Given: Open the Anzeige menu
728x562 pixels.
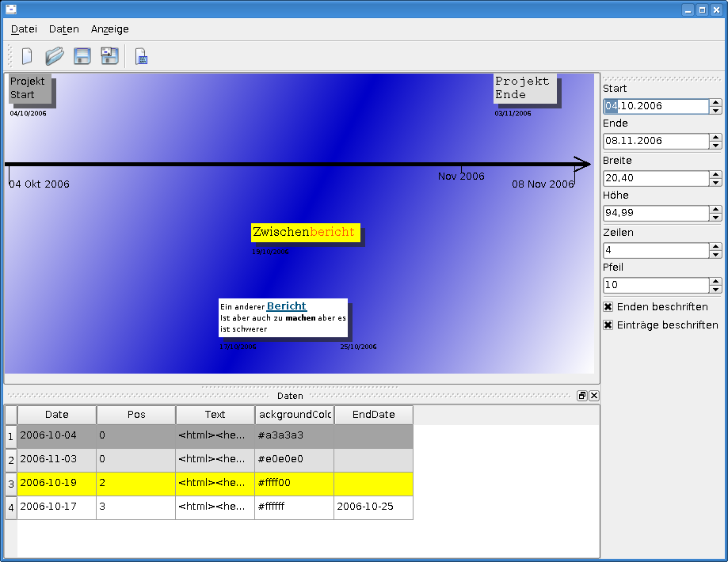Looking at the screenshot, I should (x=109, y=29).
